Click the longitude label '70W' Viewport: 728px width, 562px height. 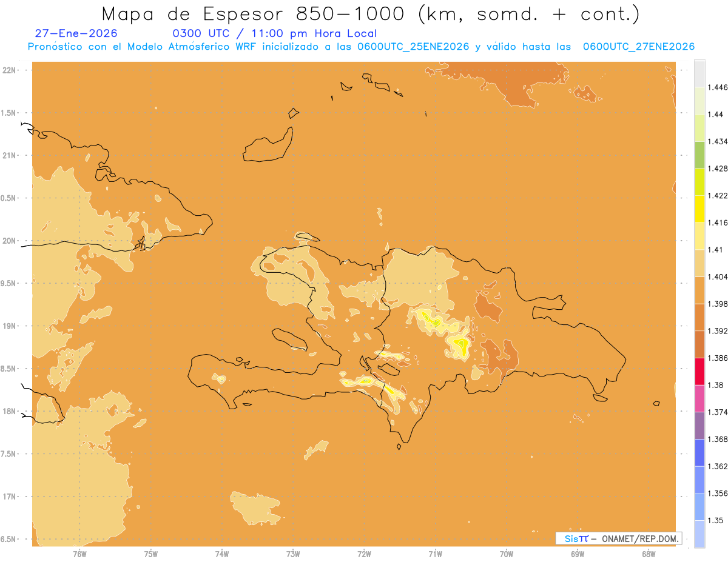tap(507, 554)
